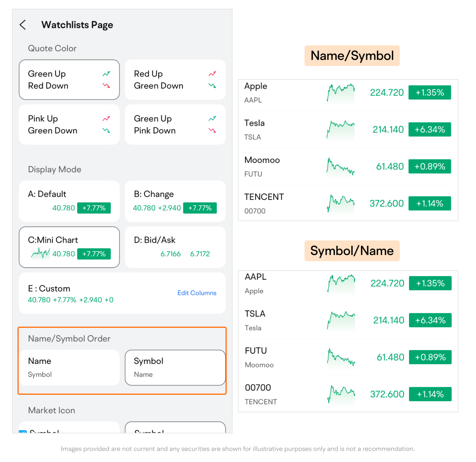This screenshot has width=476, height=462.
Task: Click +1.14% badge in 00700 row of Symbol/Name list
Action: (x=430, y=394)
